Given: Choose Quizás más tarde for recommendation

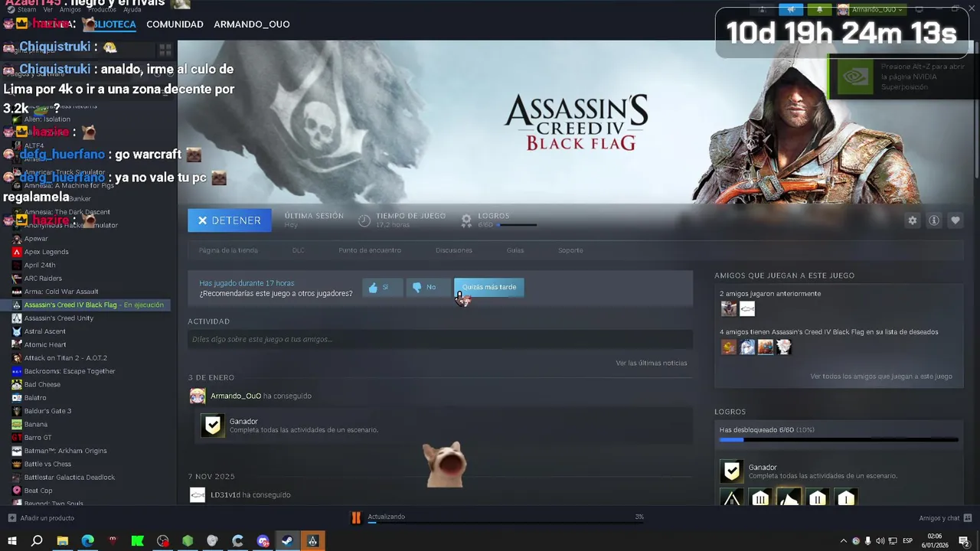Looking at the screenshot, I should pyautogui.click(x=489, y=287).
